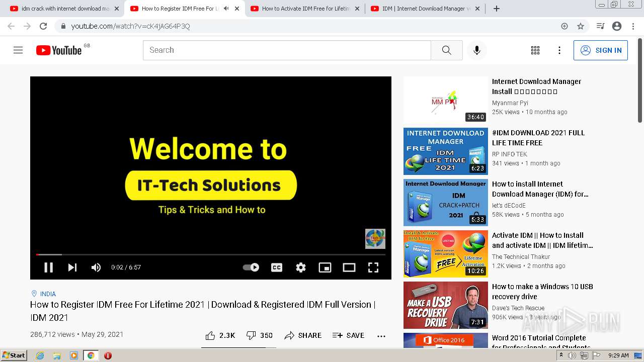Open the YouTube hamburger guide menu
Screen dimensions: 644x362
coord(18,50)
